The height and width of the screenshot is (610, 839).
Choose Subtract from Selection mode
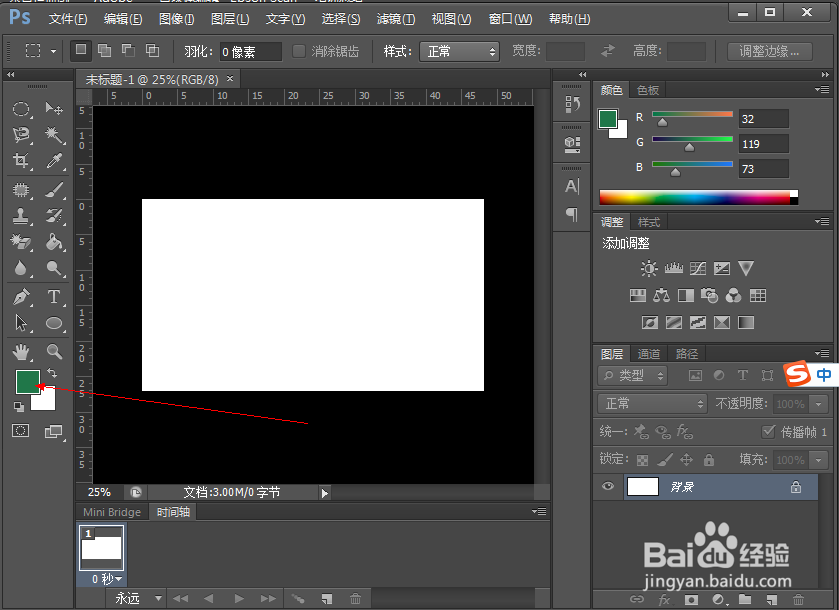128,51
